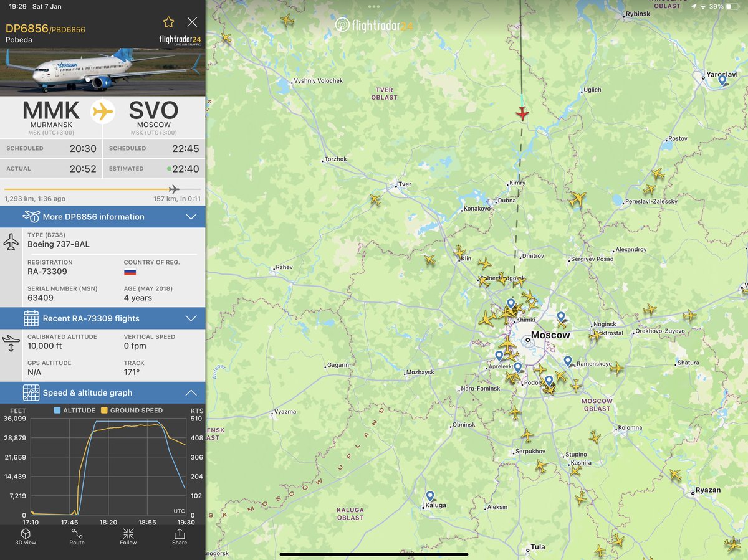
Task: Open the Pobeda aircraft photo
Action: pyautogui.click(x=102, y=72)
